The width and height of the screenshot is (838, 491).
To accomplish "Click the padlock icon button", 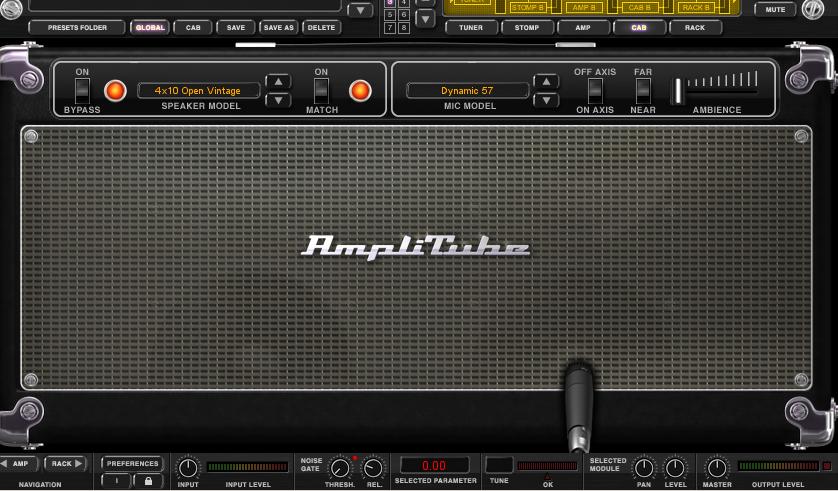I will [x=148, y=481].
